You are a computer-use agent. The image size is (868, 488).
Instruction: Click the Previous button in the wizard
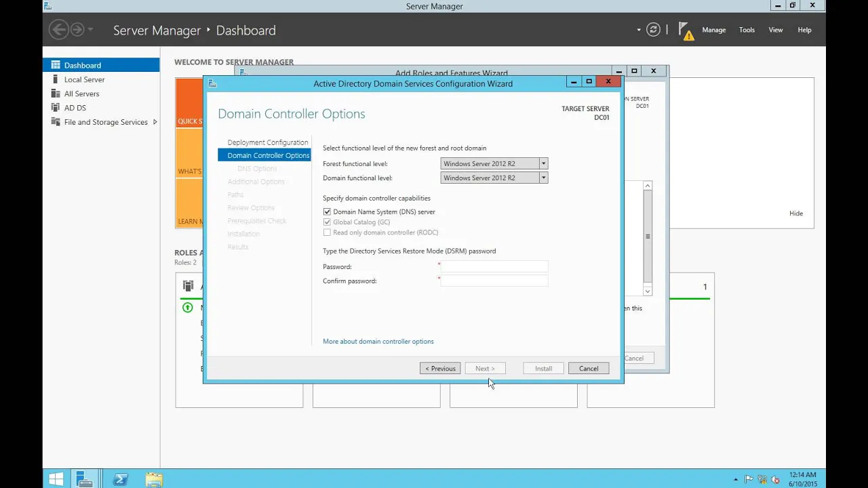(440, 369)
